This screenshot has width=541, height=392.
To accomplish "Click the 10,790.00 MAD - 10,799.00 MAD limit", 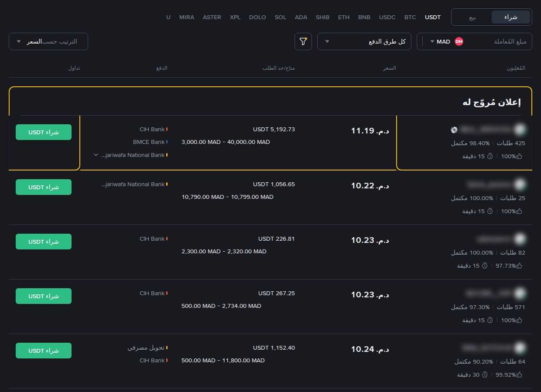I will pos(228,197).
